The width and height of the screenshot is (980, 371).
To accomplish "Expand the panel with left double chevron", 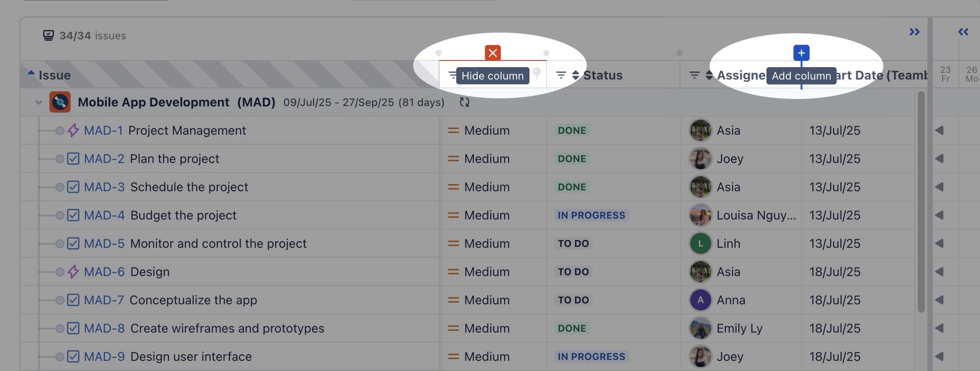I will (963, 32).
